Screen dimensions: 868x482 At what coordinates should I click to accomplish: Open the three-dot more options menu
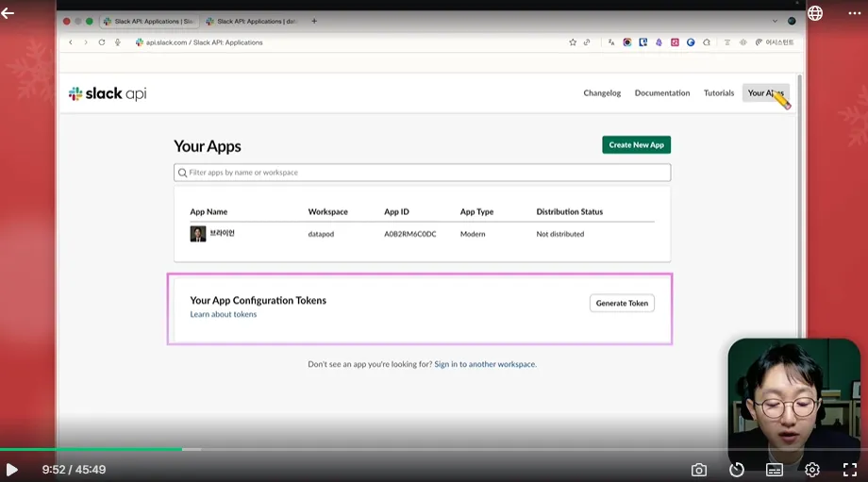click(x=854, y=12)
